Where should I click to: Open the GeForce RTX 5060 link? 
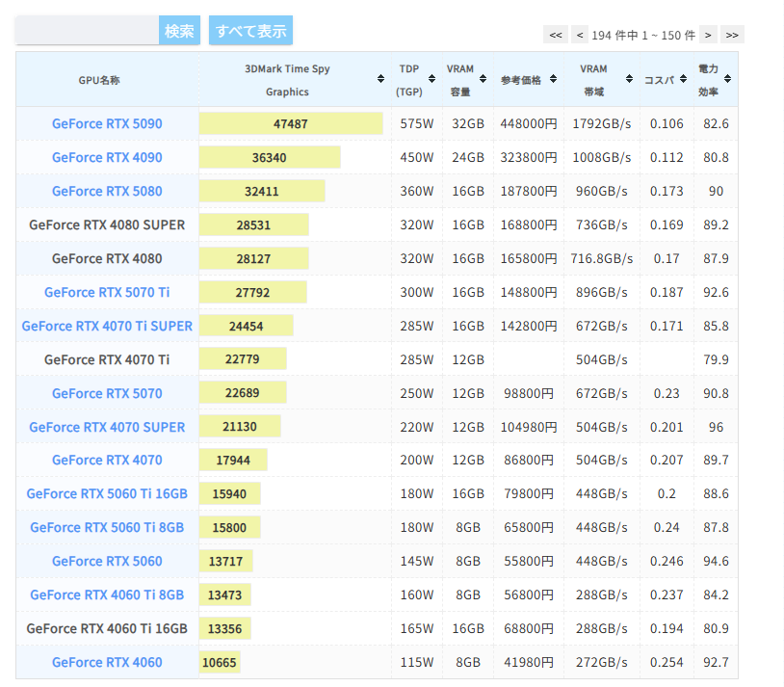point(107,561)
